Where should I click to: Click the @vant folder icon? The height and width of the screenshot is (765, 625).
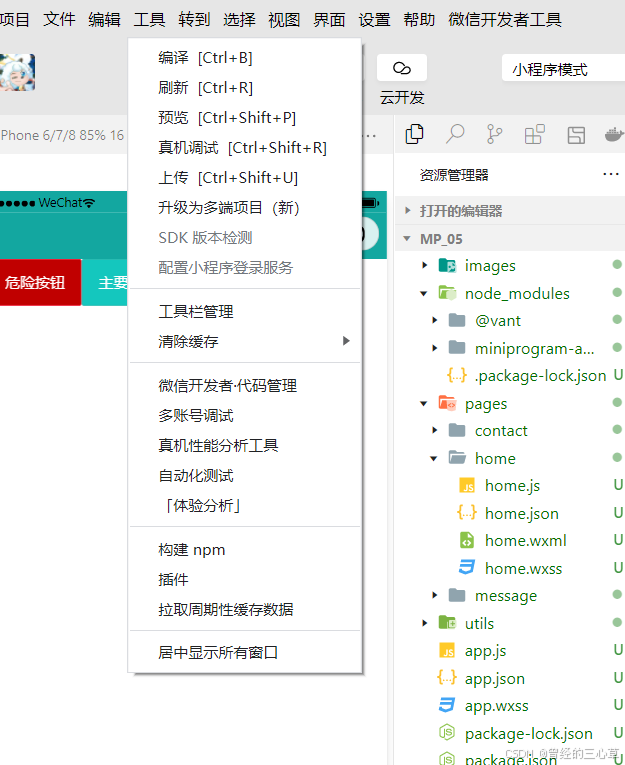point(457,321)
